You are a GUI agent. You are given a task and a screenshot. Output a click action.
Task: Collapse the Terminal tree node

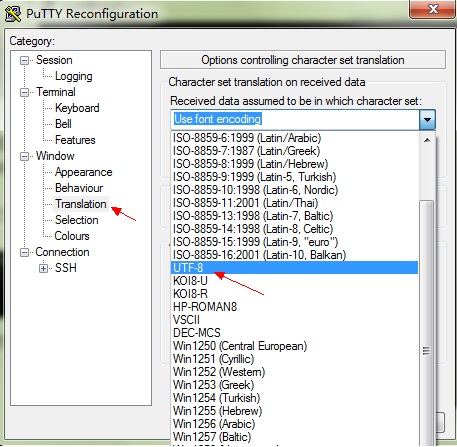tap(24, 92)
